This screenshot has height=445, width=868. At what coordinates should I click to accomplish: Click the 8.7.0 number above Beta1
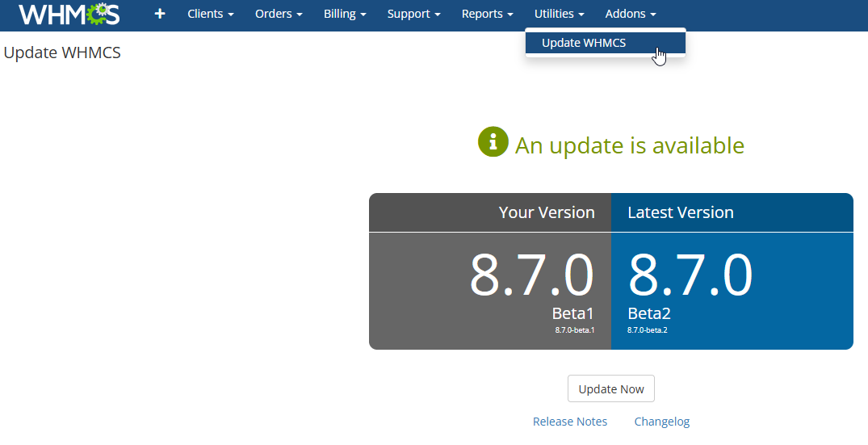(x=531, y=275)
